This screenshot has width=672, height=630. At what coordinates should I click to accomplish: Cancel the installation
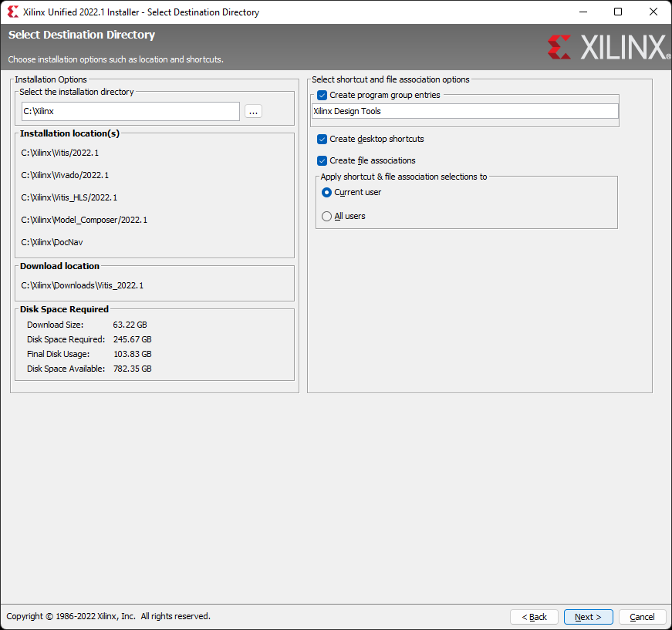pyautogui.click(x=642, y=617)
